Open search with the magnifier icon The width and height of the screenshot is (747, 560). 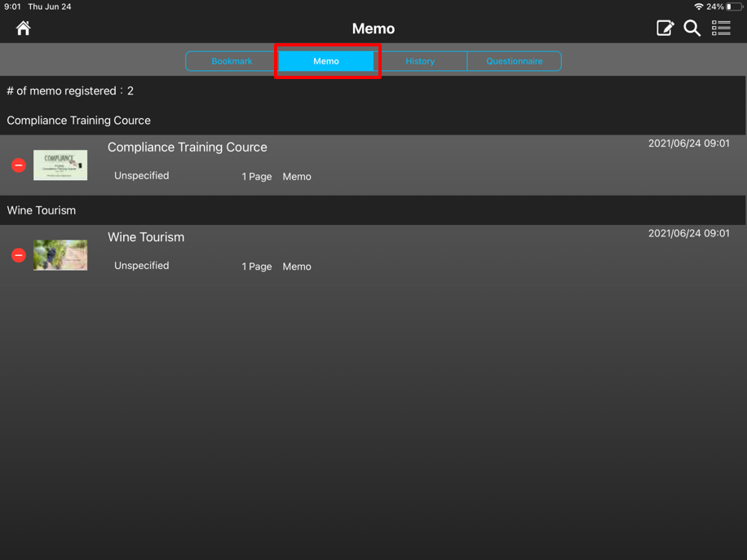692,29
